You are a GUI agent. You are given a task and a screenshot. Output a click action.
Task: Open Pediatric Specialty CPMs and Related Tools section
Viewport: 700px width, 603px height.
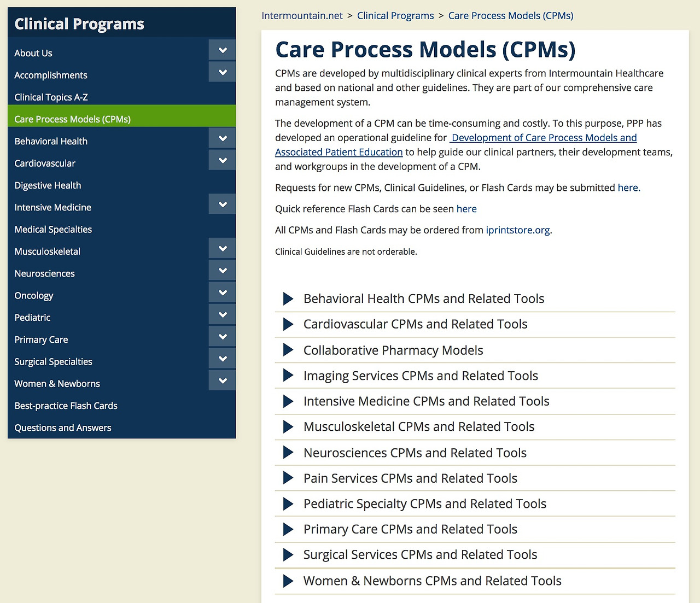click(x=425, y=504)
